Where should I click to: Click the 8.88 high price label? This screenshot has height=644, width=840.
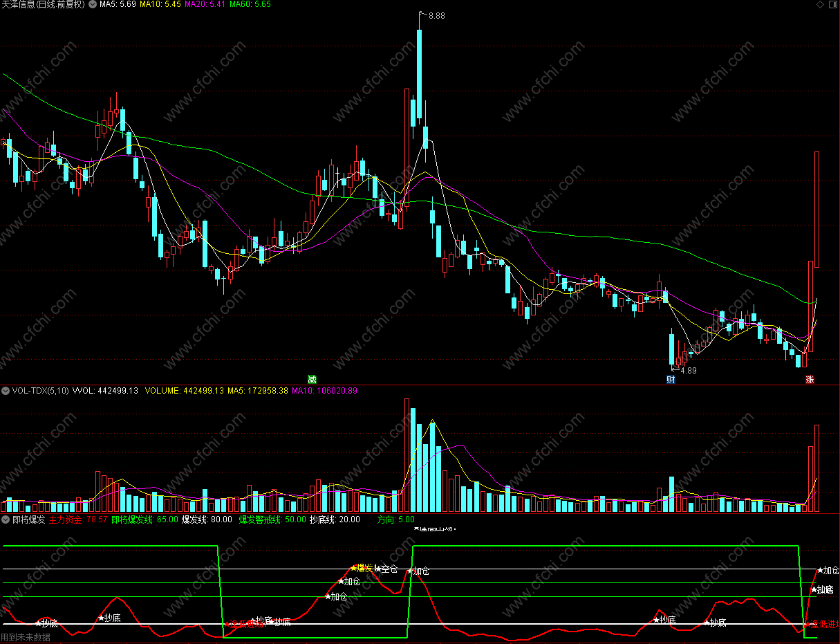pos(437,16)
